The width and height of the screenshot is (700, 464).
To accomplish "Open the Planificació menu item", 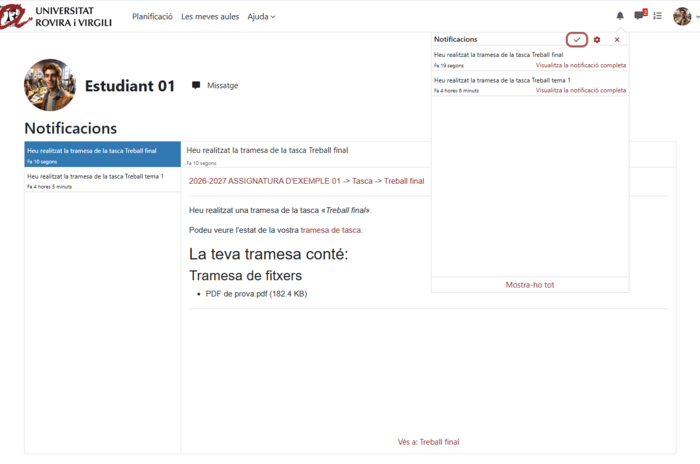I will 152,17.
